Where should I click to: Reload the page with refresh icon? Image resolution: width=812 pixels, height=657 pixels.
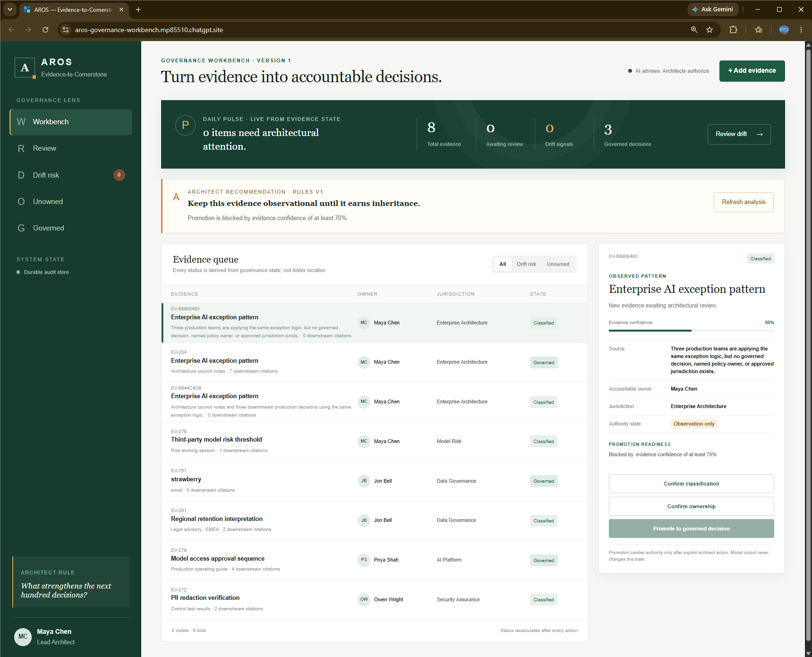45,30
